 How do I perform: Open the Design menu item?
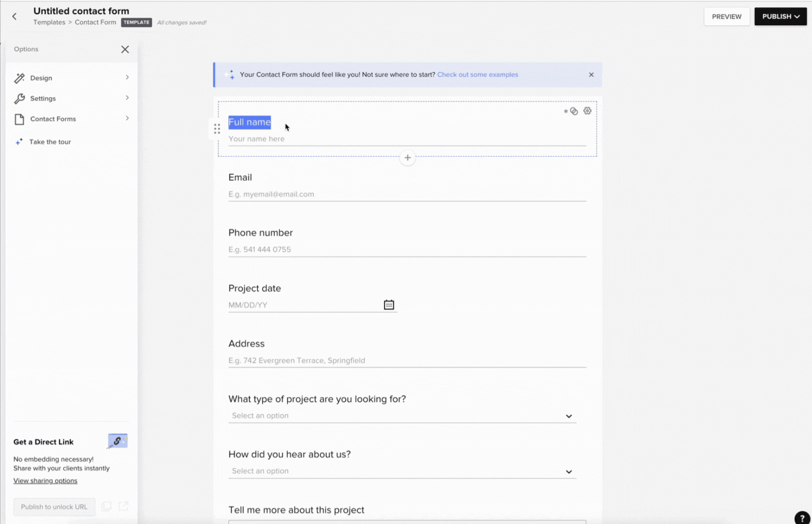coord(72,78)
